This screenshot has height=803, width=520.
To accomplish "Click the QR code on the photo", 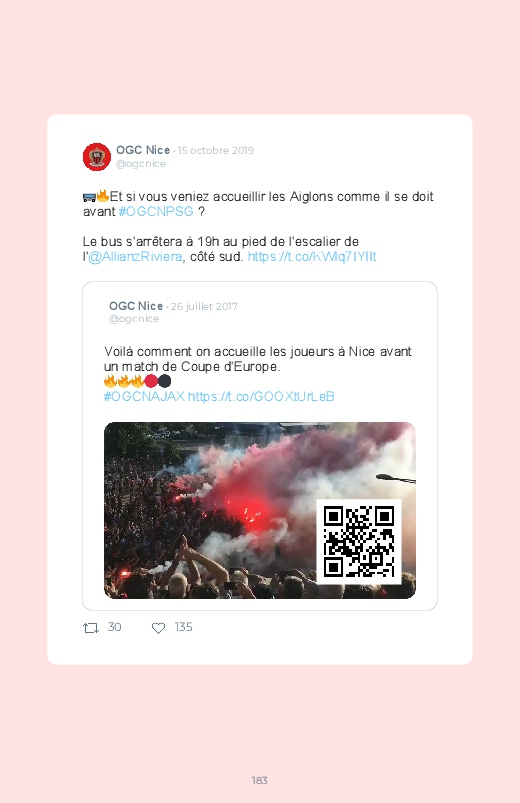I will pyautogui.click(x=359, y=541).
